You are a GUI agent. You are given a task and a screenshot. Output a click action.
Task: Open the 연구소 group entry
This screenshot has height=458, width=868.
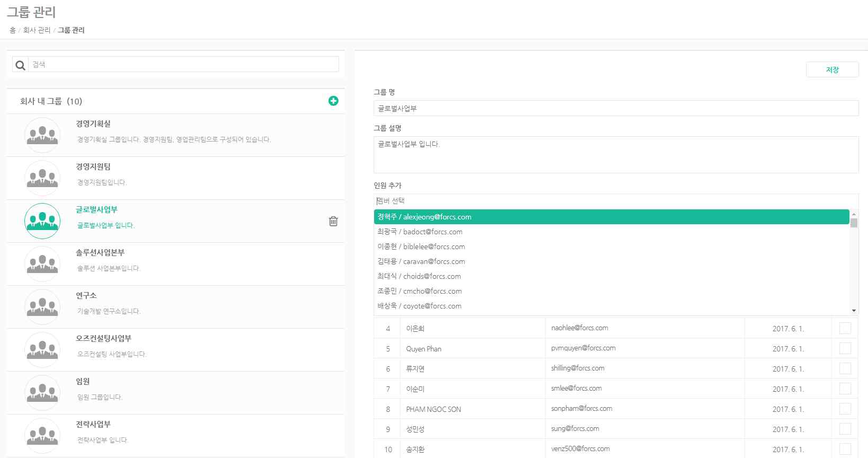coord(175,307)
